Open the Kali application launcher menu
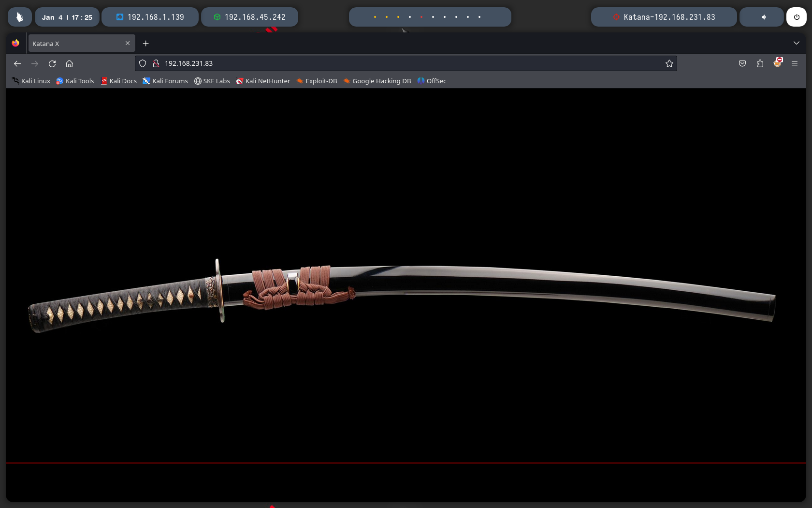The width and height of the screenshot is (812, 508). (x=20, y=17)
